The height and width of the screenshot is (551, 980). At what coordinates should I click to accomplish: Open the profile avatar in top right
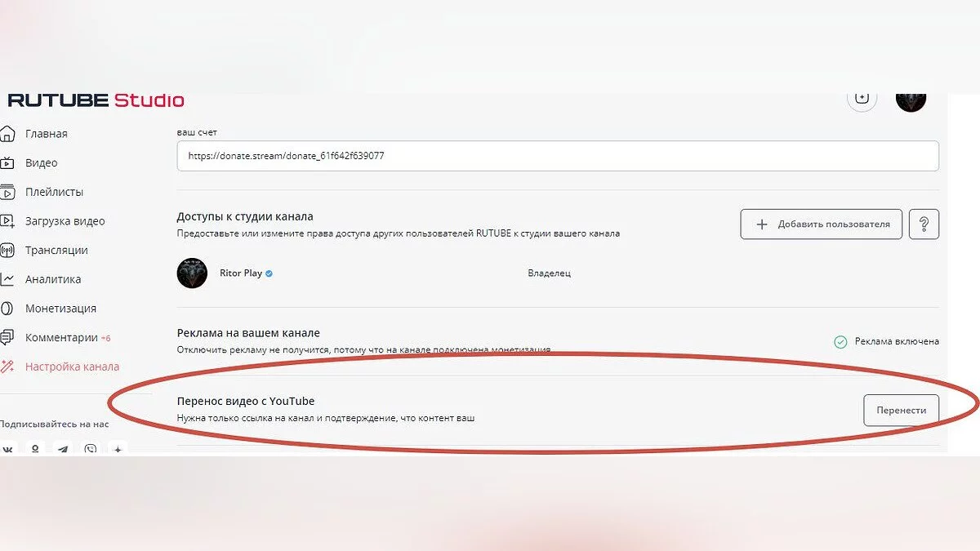[911, 100]
